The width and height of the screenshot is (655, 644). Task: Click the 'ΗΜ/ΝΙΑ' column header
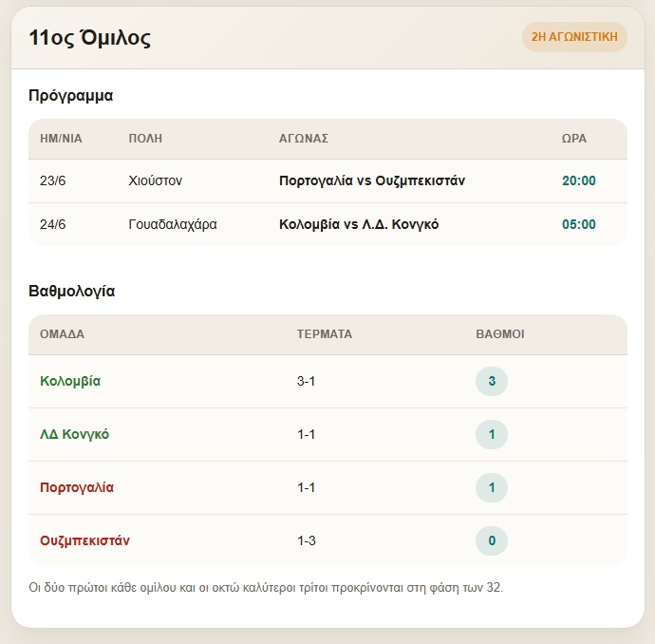tap(61, 139)
